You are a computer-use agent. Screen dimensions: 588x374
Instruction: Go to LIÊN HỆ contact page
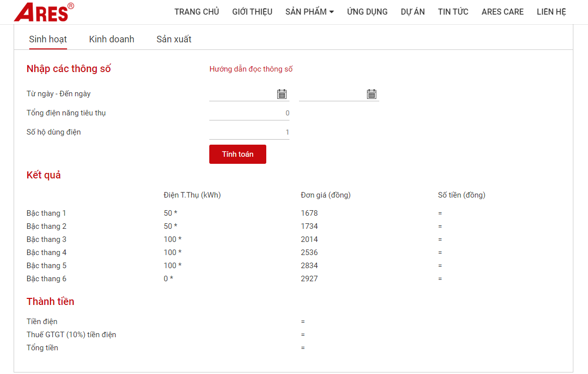pos(551,12)
